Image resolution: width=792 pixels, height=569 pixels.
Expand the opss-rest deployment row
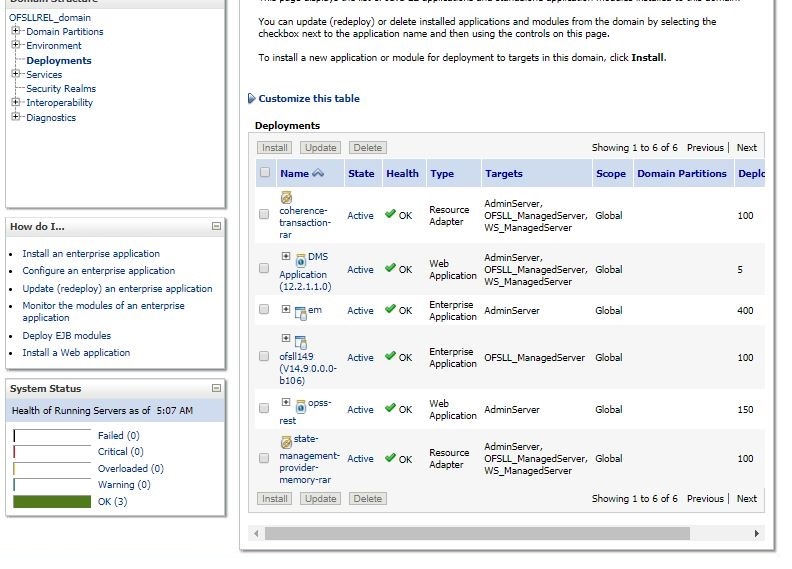(286, 402)
